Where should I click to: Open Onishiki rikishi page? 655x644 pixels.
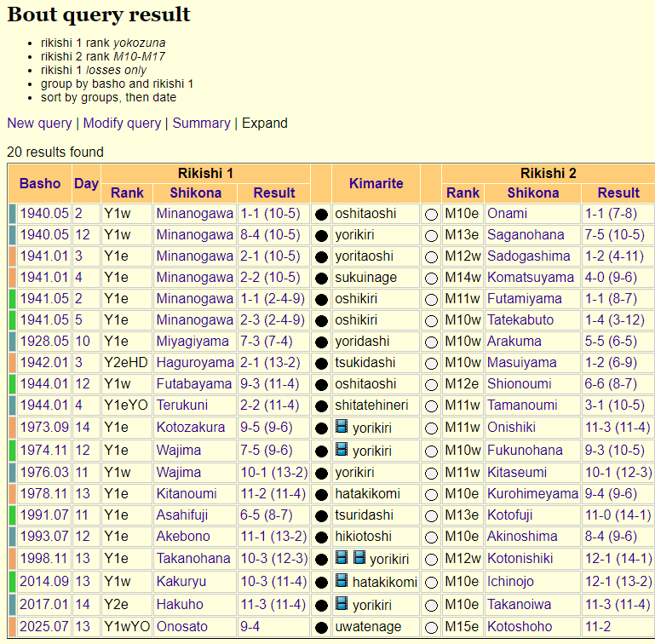(511, 428)
